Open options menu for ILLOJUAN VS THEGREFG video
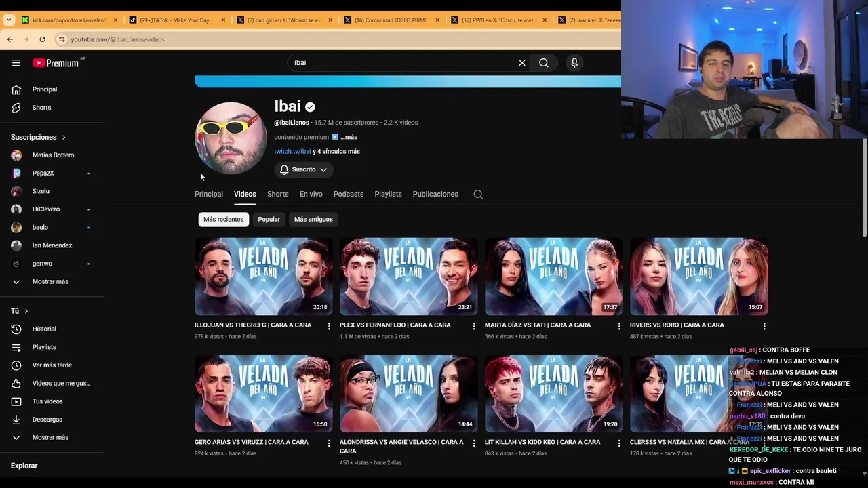 329,326
